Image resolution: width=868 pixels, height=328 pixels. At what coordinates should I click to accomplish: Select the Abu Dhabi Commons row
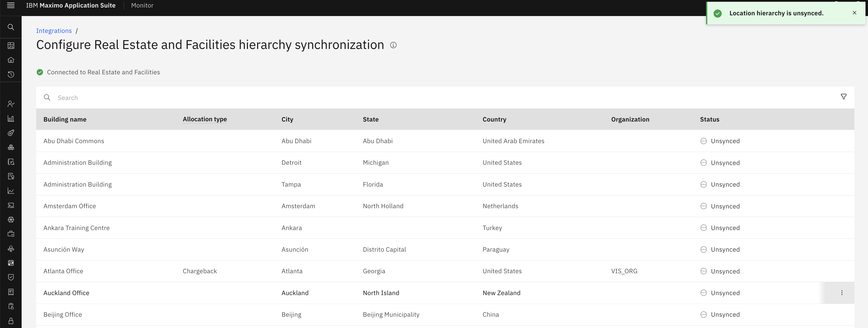click(445, 141)
